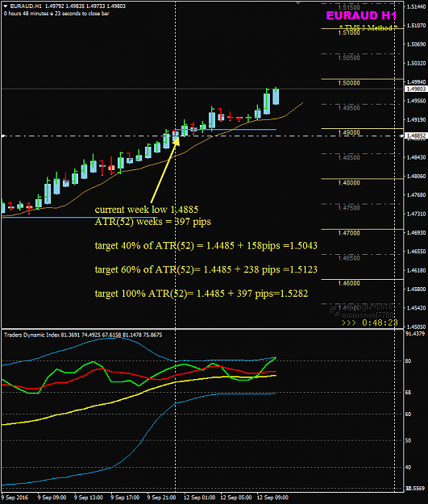Click the '9 Sep 17:00' time axis label

(x=125, y=498)
